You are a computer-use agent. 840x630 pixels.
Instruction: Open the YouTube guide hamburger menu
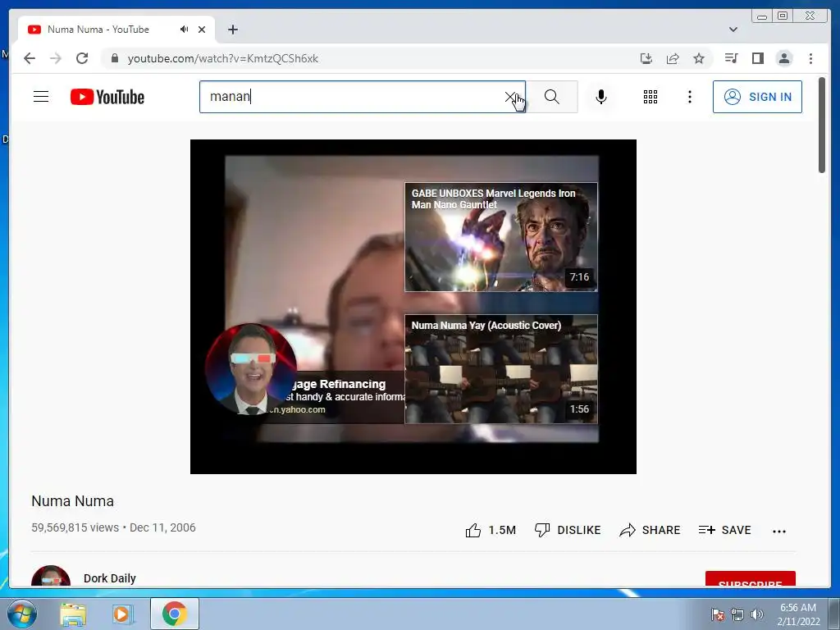coord(41,97)
